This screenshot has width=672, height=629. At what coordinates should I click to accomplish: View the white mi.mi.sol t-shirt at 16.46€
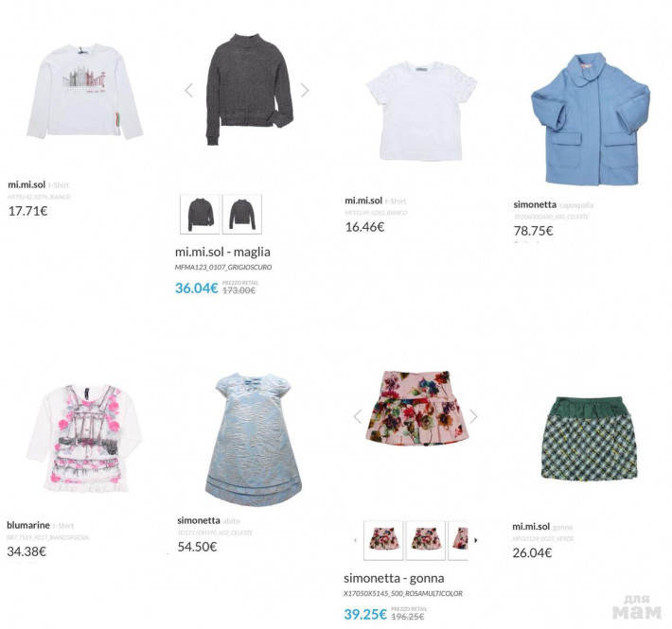(422, 111)
